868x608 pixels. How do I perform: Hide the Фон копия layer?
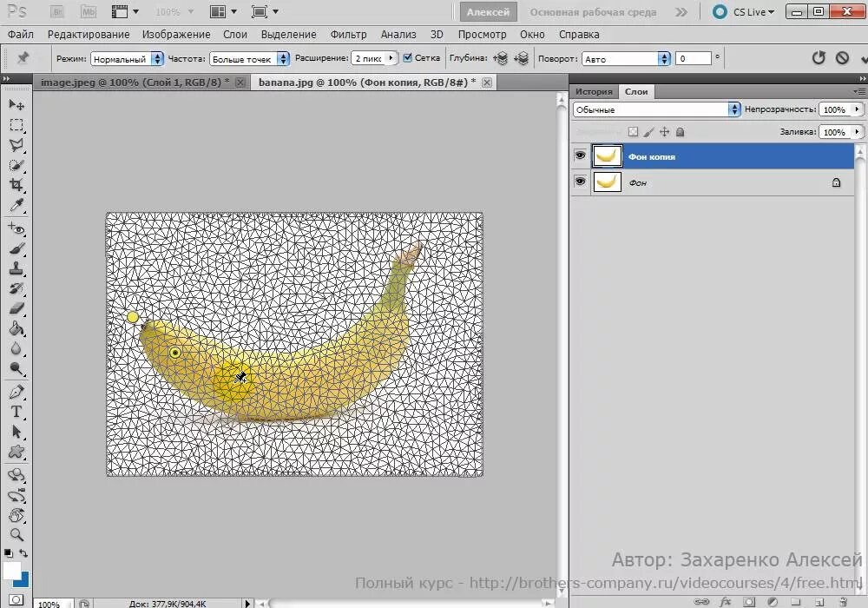(x=580, y=156)
